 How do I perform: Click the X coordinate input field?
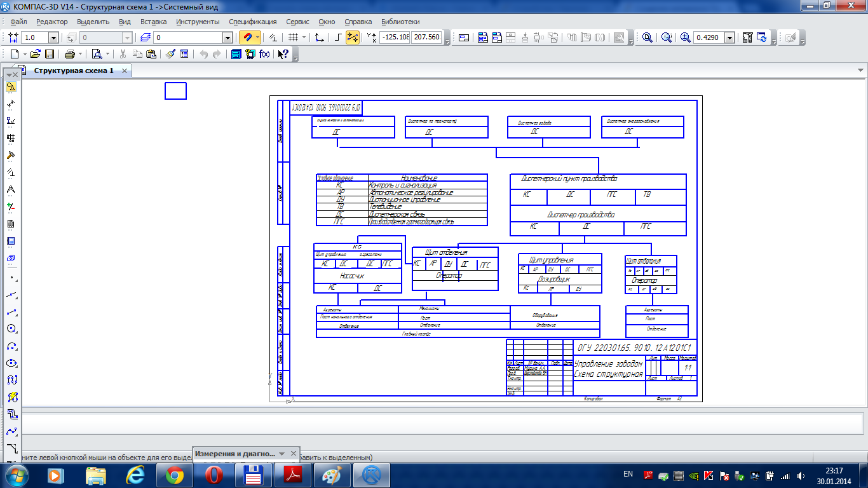[394, 37]
